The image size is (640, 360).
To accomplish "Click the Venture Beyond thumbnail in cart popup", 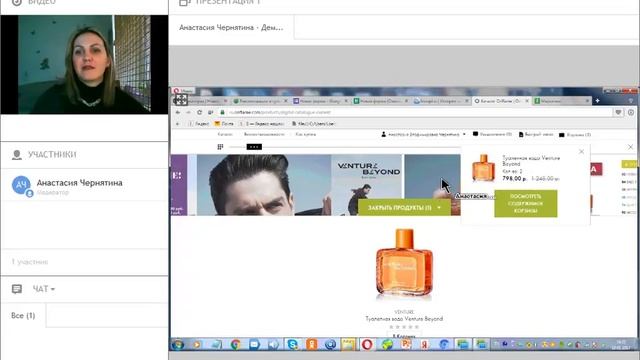I will click(484, 167).
